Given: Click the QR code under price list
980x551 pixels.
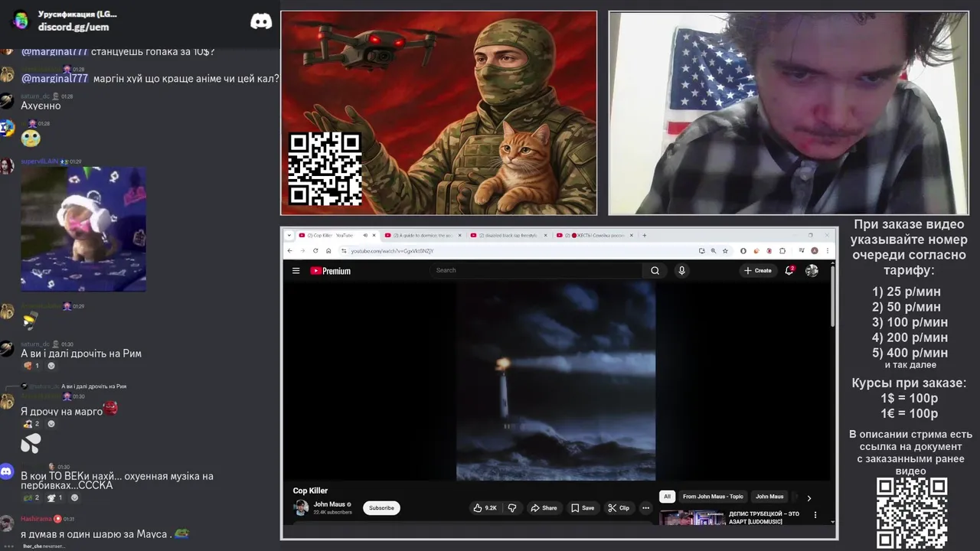Looking at the screenshot, I should tap(911, 514).
